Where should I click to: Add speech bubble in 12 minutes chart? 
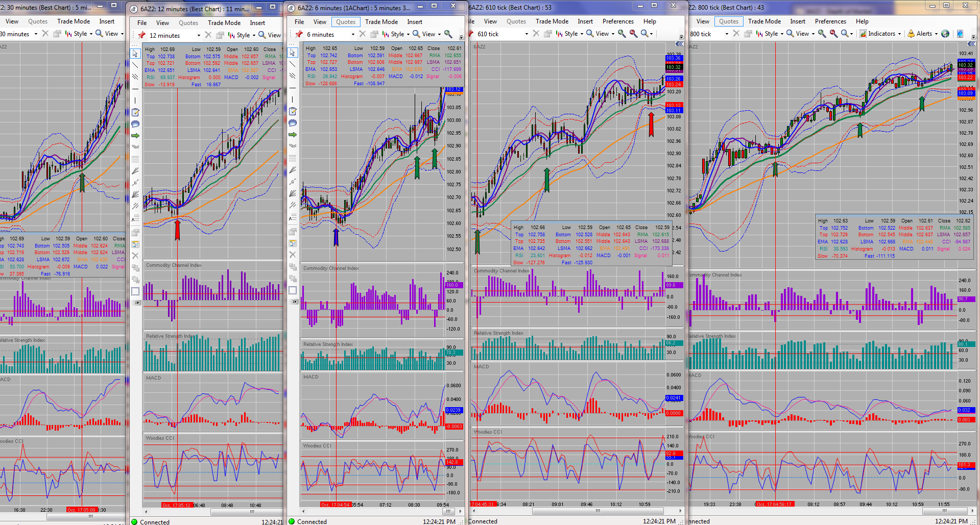pos(135,124)
